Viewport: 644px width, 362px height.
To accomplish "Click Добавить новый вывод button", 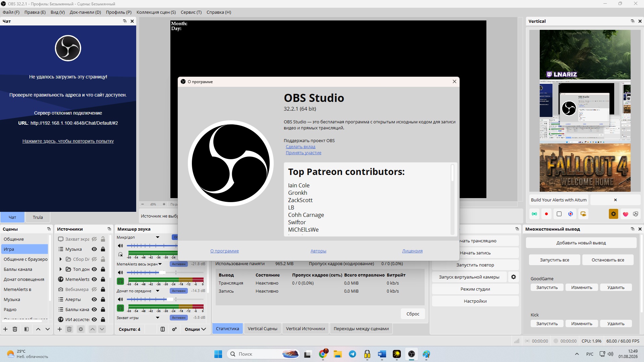I will tap(581, 243).
